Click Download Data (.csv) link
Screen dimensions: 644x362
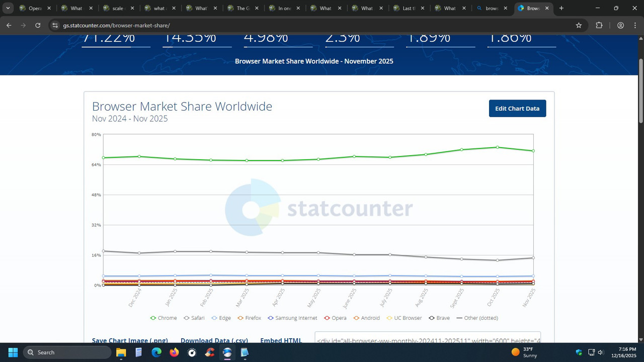214,340
